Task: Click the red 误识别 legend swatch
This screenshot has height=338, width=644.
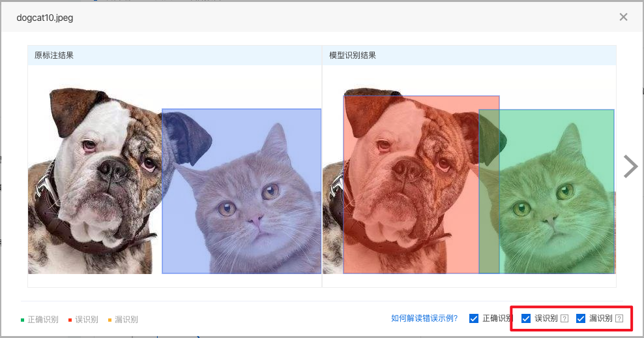Action: (70, 320)
